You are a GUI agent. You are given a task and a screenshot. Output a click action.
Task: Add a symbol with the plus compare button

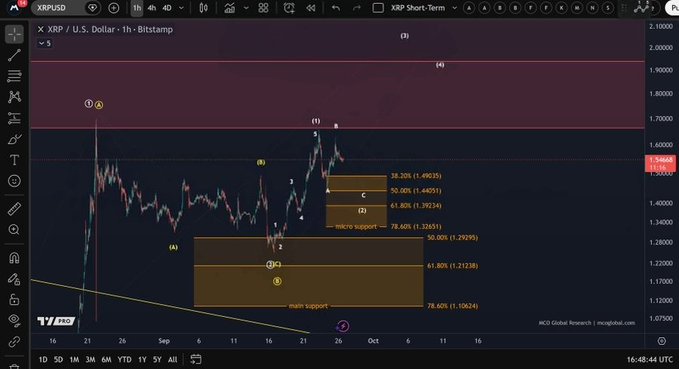point(114,8)
